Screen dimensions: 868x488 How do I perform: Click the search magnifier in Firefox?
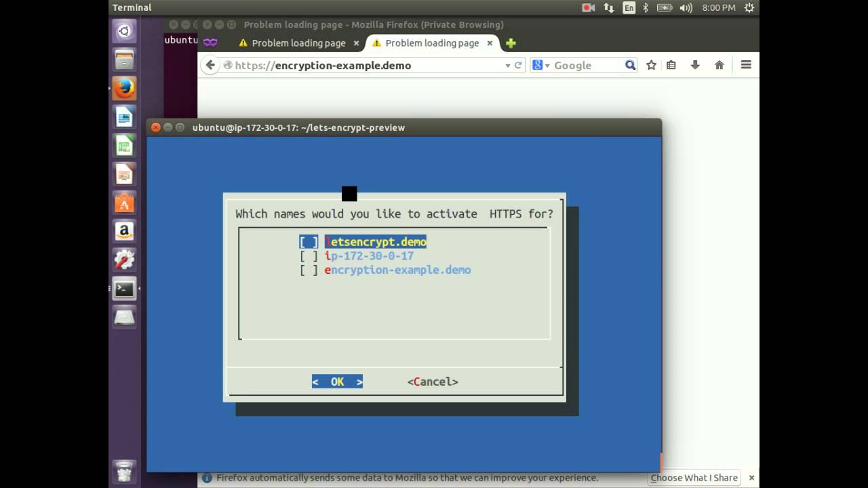(x=630, y=65)
